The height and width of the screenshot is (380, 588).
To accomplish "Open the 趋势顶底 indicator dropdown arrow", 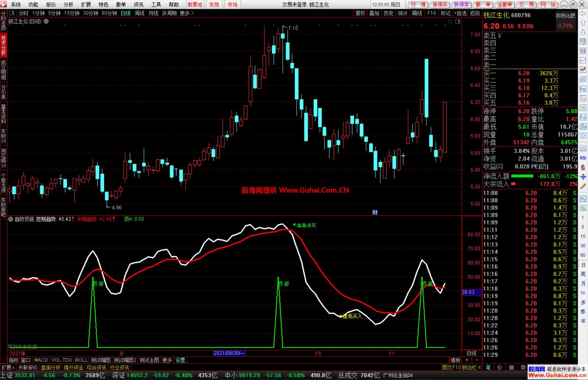I will 11,219.
